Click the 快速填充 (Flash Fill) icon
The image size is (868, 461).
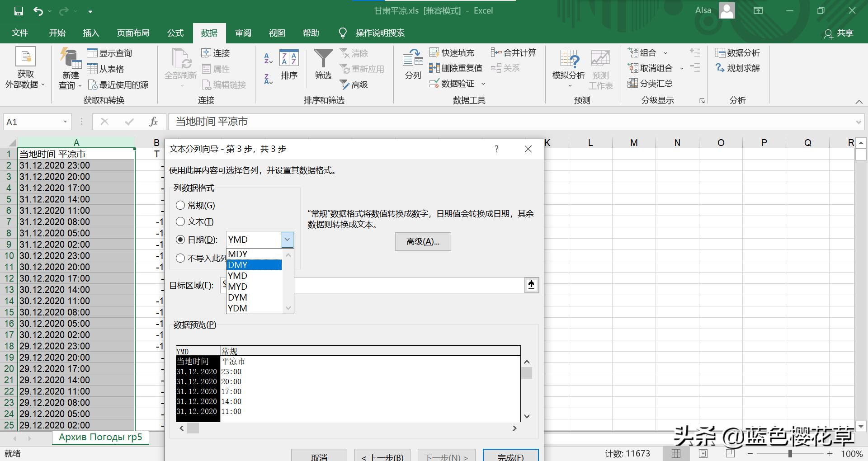pyautogui.click(x=453, y=52)
